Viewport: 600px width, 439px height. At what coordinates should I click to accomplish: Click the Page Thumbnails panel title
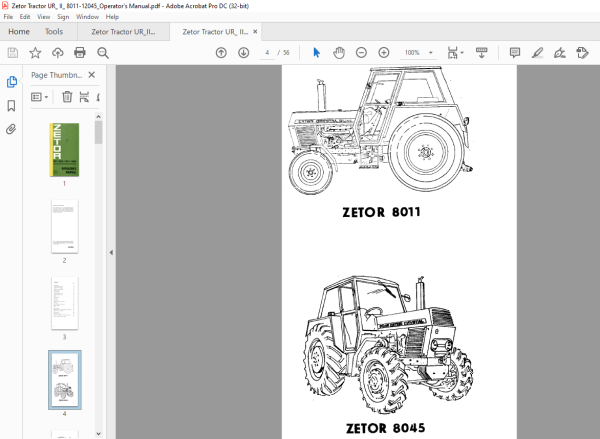57,75
